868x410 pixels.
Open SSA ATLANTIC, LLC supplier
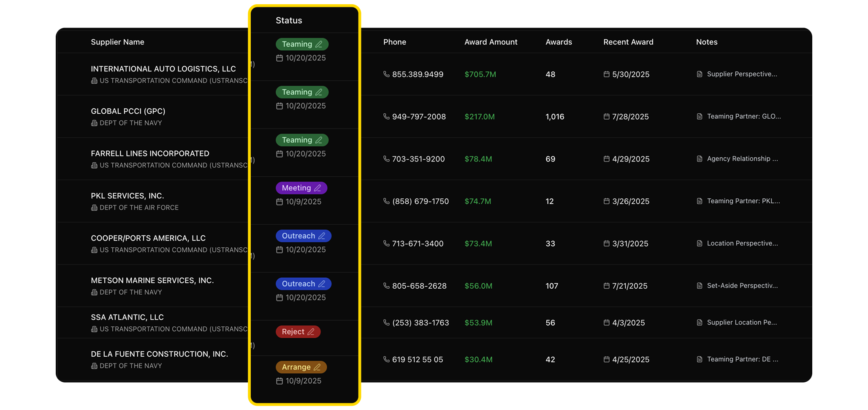pyautogui.click(x=127, y=317)
